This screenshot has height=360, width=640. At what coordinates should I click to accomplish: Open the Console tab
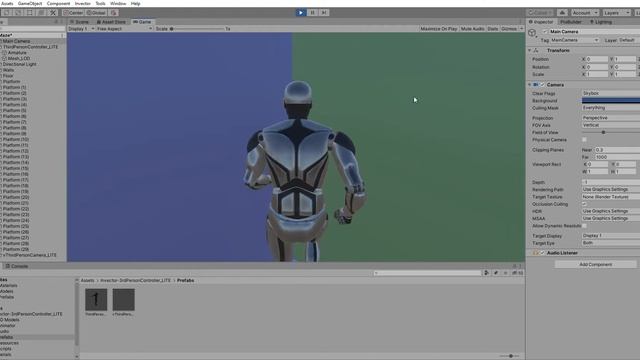click(16, 266)
